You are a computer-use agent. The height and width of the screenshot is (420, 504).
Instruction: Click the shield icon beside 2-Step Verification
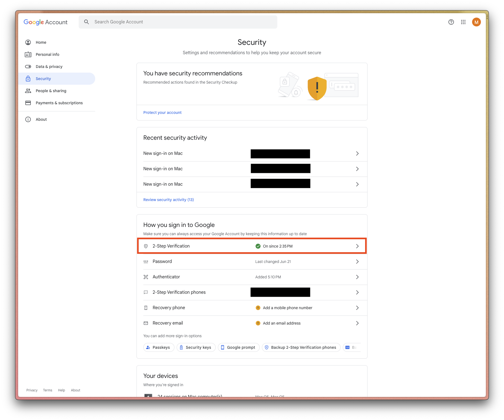tap(146, 246)
